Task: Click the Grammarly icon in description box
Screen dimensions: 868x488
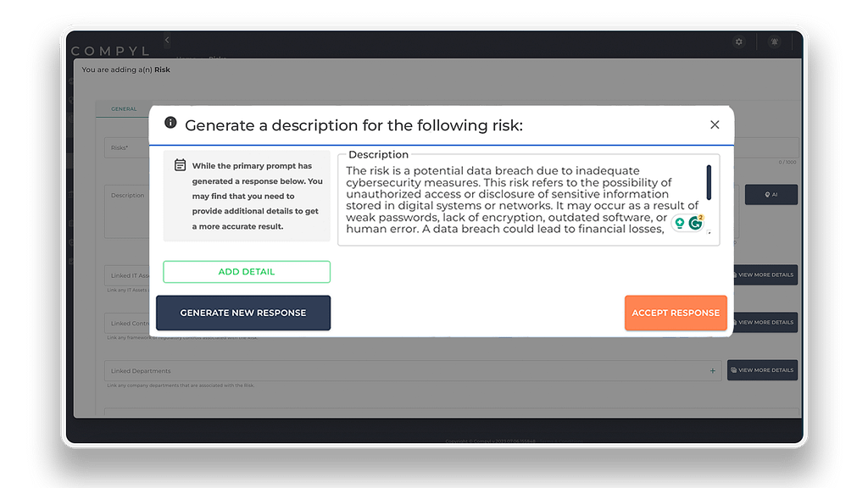Action: point(696,223)
